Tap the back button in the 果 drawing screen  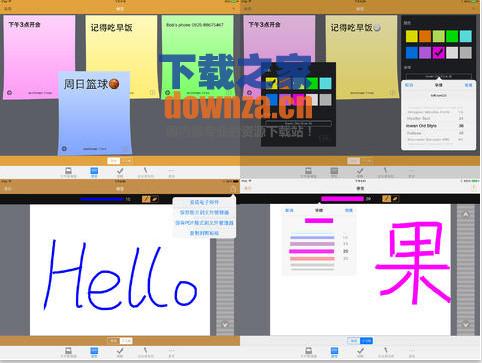tap(248, 188)
